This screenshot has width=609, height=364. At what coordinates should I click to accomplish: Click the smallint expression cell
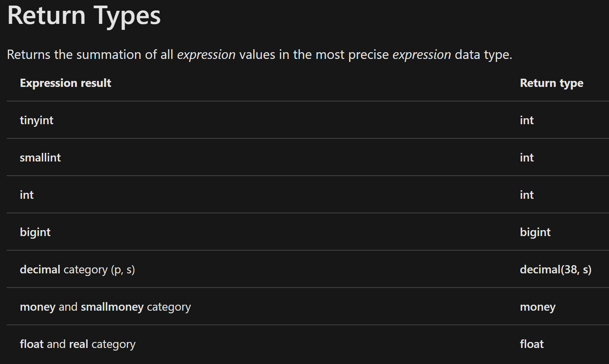point(40,157)
